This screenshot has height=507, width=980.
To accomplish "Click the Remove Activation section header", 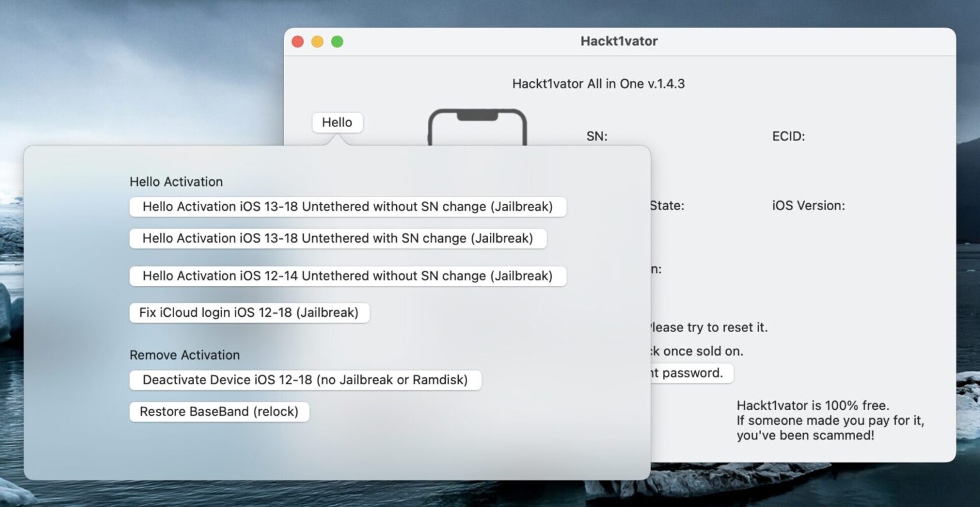I will click(184, 354).
